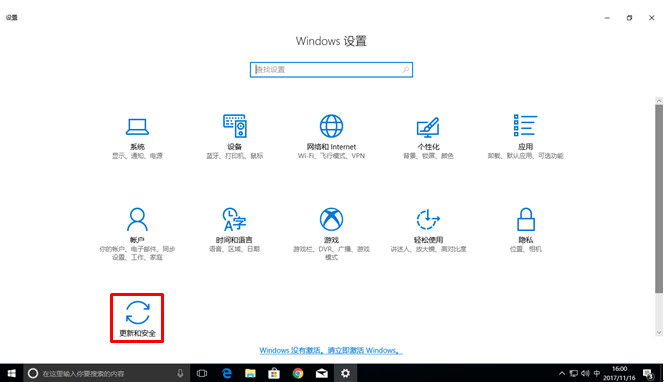Click the 中 input method indicator

[x=597, y=373]
